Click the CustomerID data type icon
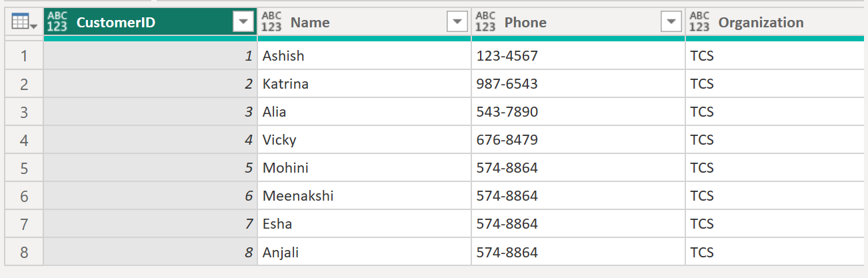Screen dimensions: 868x278 [x=58, y=22]
